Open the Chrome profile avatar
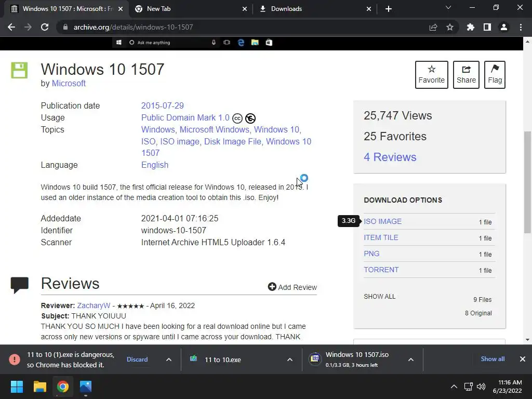 [503, 27]
